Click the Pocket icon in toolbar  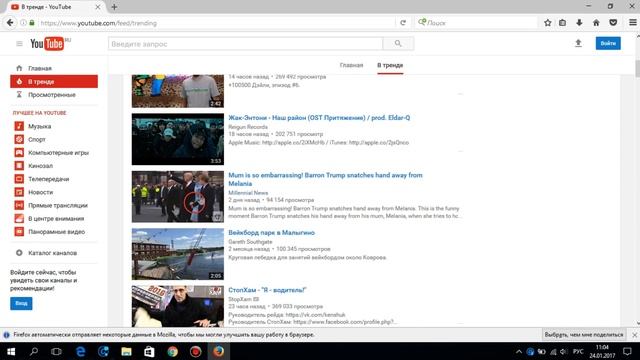[x=613, y=23]
